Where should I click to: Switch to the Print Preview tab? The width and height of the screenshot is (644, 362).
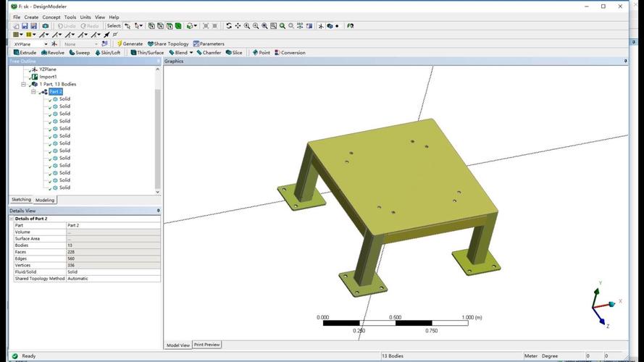pyautogui.click(x=207, y=345)
